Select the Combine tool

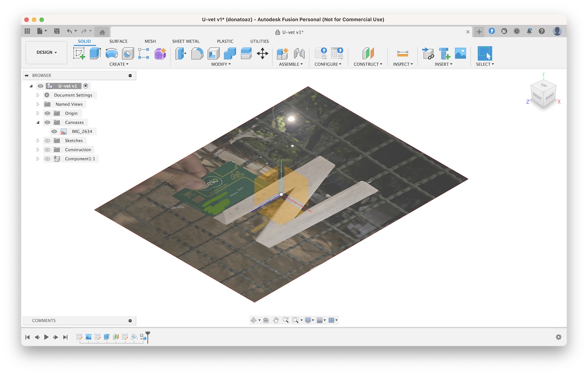pyautogui.click(x=230, y=53)
